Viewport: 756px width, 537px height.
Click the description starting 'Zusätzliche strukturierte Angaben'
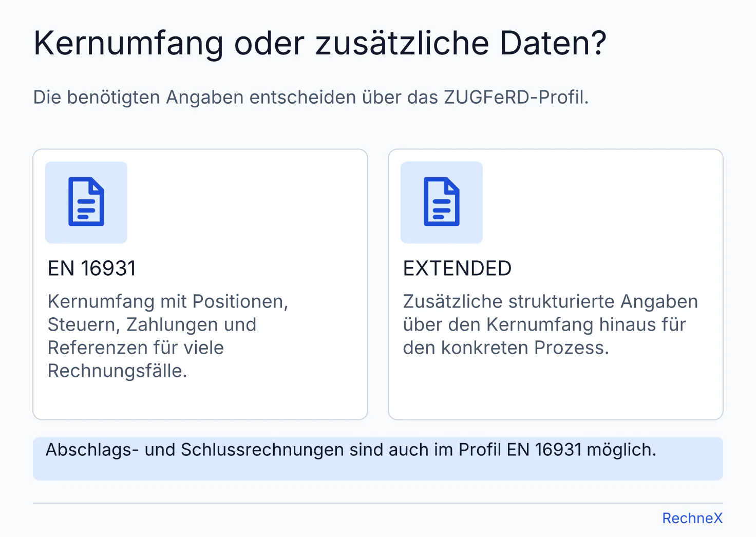pos(550,324)
